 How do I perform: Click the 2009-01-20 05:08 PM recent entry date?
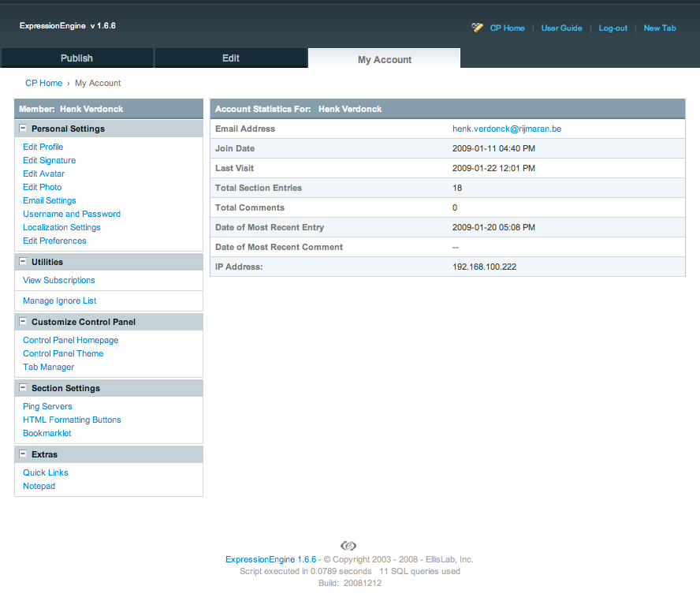click(493, 227)
